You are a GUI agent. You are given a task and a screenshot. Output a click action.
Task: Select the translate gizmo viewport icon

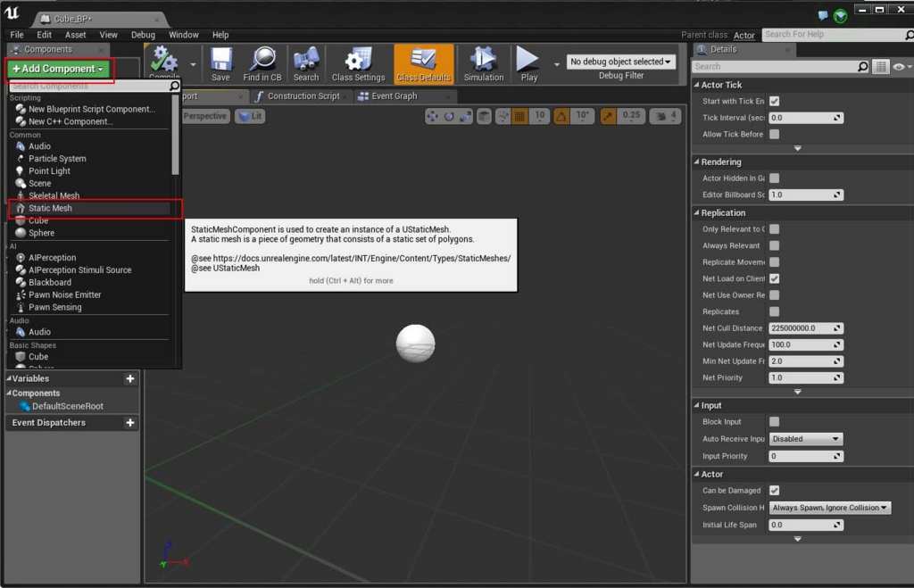click(x=433, y=117)
